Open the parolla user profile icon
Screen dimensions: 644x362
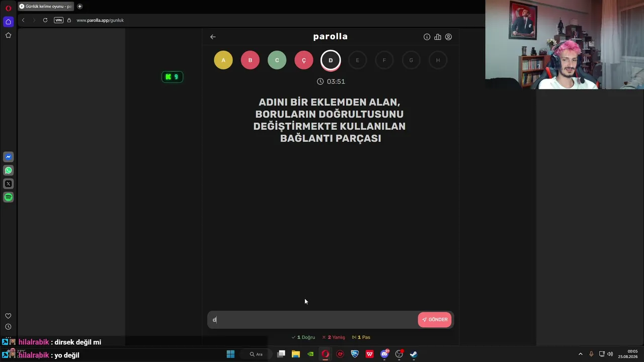(448, 37)
